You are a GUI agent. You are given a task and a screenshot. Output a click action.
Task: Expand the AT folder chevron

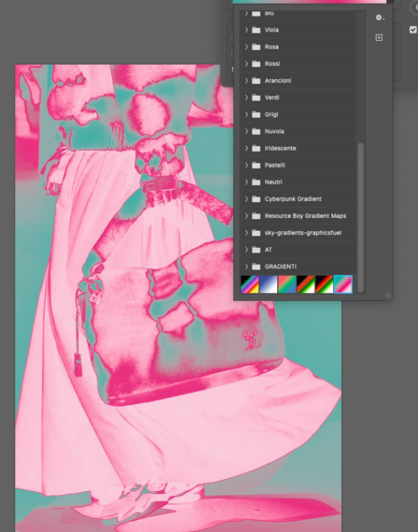[246, 250]
